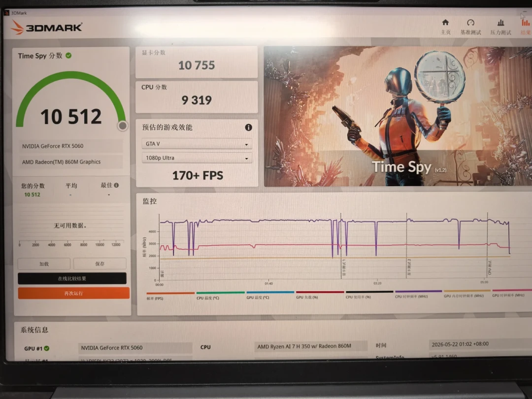Click the 无可用数据 message in histogram
This screenshot has width=532, height=399.
tap(70, 225)
